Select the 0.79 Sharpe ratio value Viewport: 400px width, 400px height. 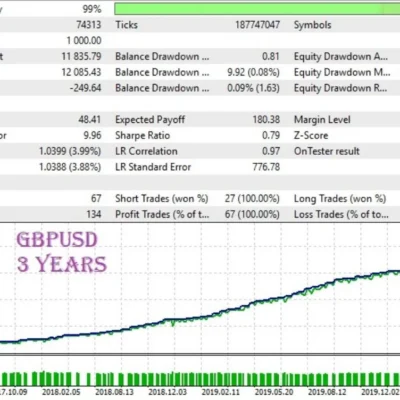pyautogui.click(x=271, y=135)
